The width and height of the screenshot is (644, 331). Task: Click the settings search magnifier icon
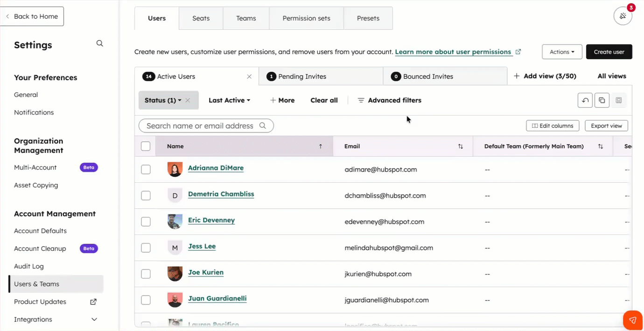(99, 43)
